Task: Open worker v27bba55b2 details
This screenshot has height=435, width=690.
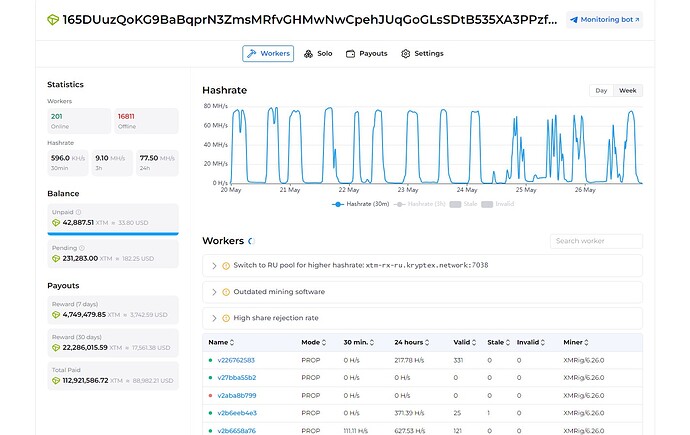Action: 237,378
